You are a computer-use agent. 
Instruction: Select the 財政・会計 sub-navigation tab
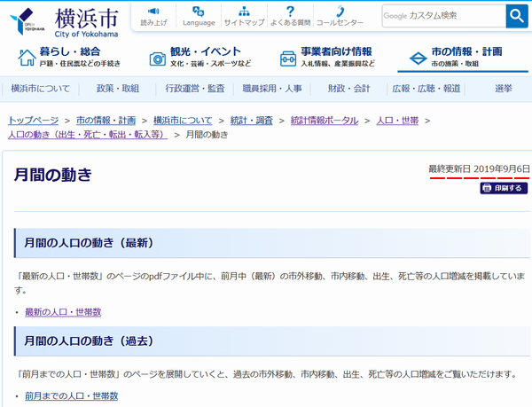point(348,89)
